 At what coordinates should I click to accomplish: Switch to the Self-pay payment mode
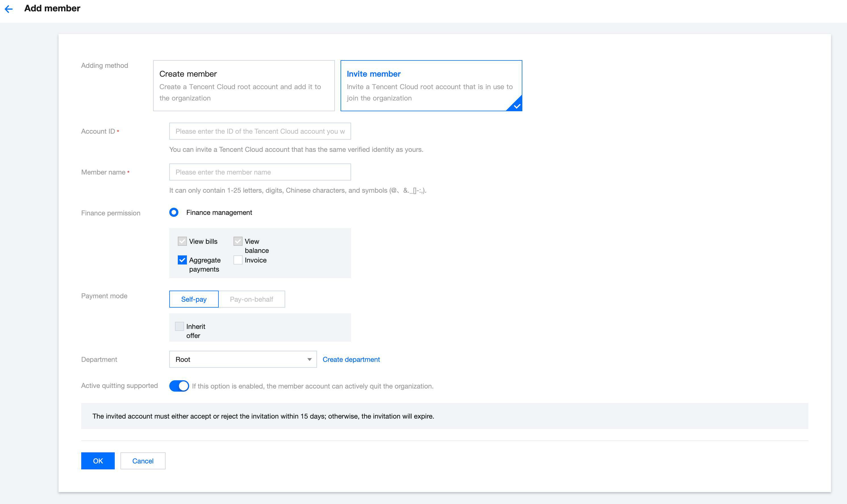(x=193, y=299)
